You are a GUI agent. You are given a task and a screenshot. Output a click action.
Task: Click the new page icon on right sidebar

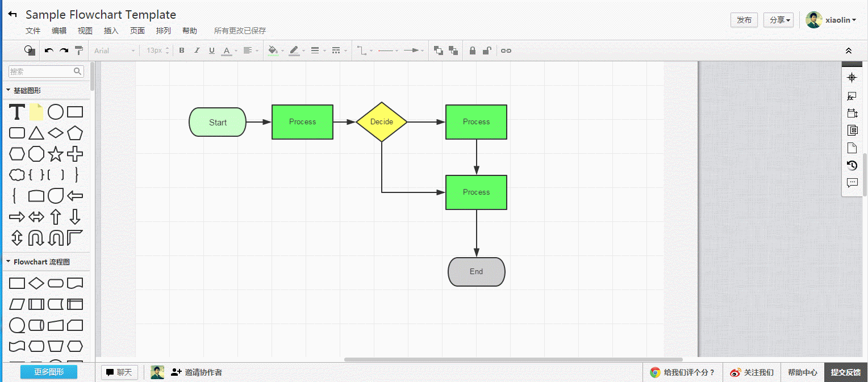(852, 147)
